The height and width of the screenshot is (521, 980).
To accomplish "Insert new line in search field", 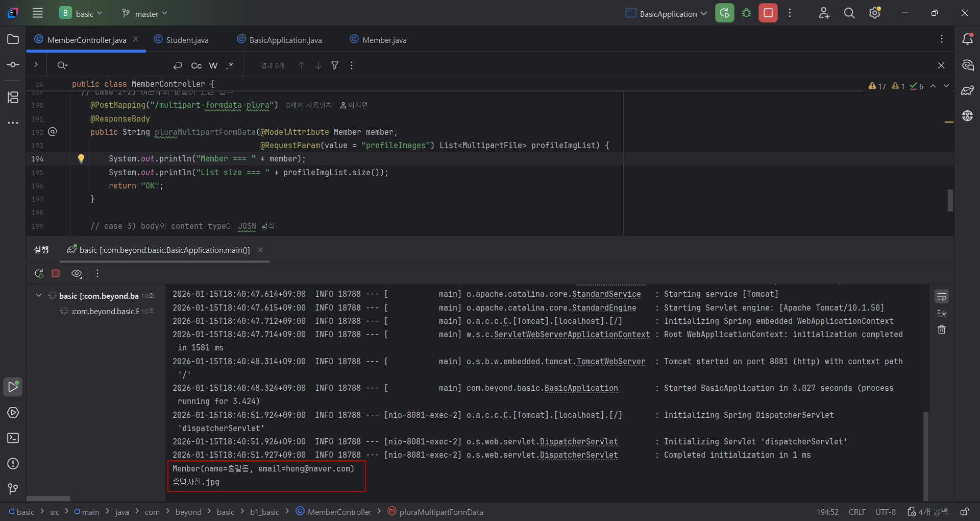I will point(178,65).
